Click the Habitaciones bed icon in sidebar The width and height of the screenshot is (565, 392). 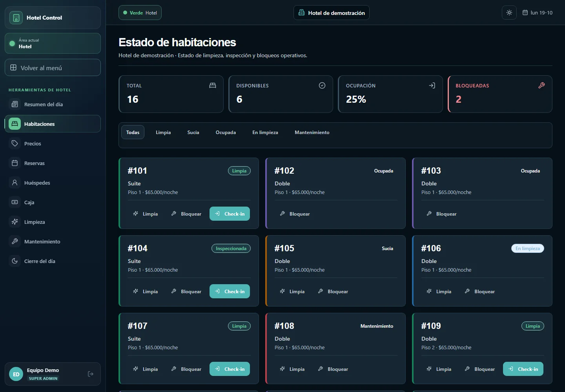15,124
